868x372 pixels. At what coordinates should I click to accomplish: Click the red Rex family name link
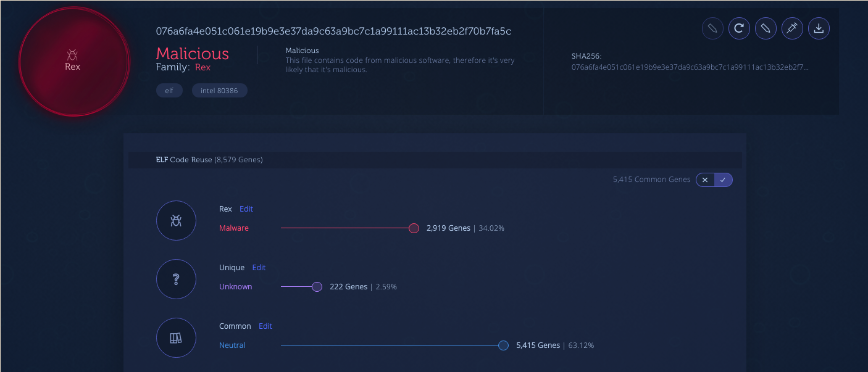(202, 67)
